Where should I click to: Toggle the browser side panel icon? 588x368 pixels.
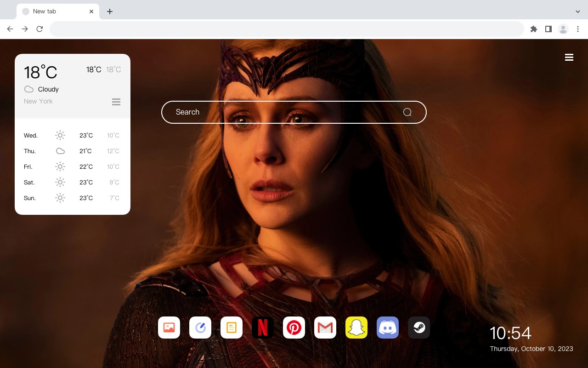pos(548,29)
